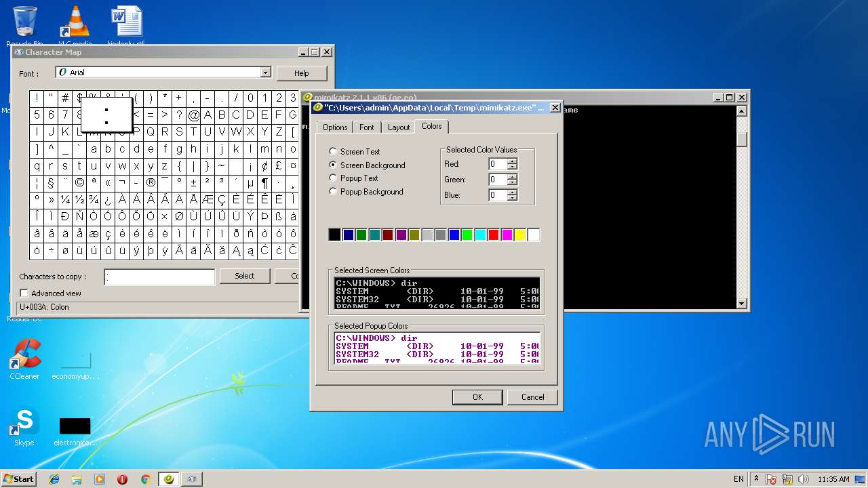This screenshot has width=868, height=488.
Task: Pick the yellow color swatch
Action: (x=520, y=235)
